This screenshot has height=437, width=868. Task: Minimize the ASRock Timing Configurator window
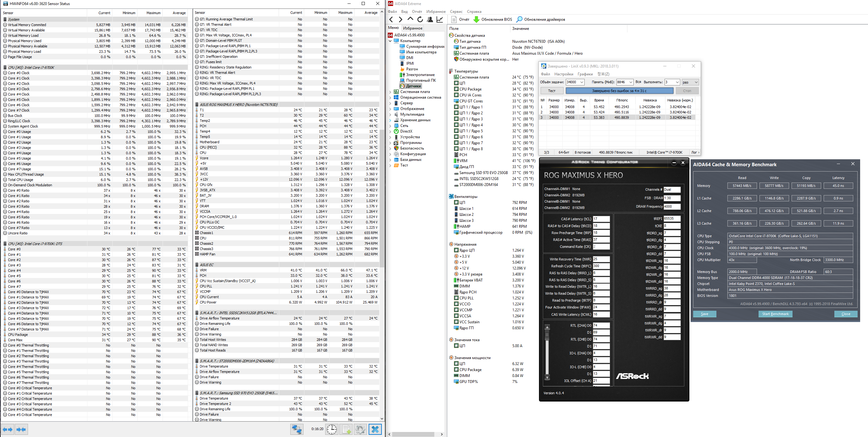(x=674, y=163)
